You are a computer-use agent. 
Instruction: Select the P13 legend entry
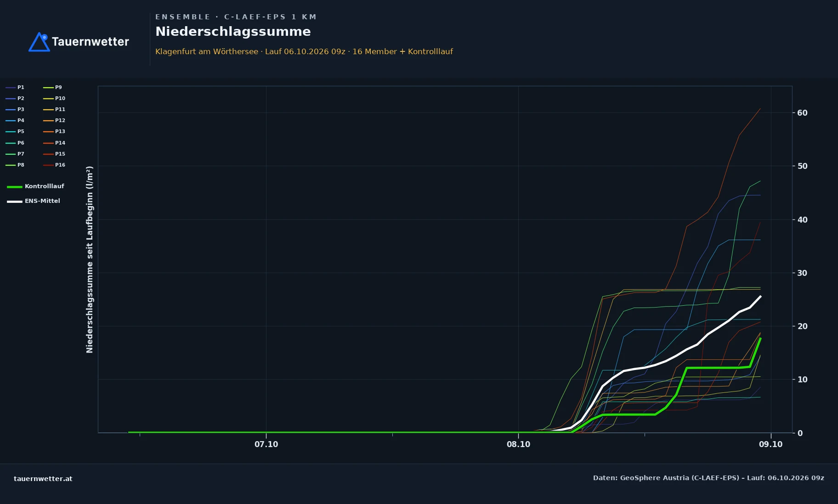click(x=54, y=131)
